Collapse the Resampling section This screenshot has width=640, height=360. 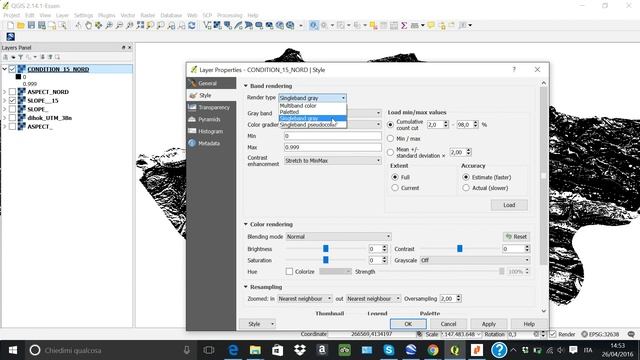coord(246,287)
